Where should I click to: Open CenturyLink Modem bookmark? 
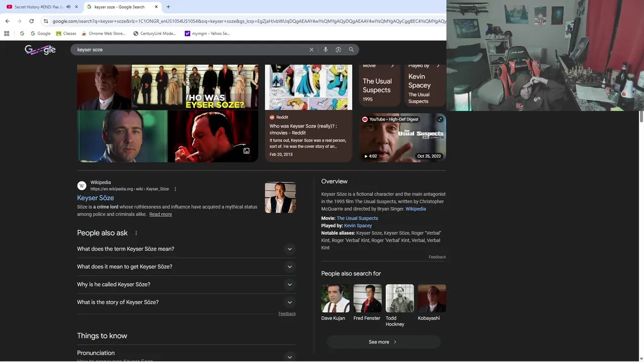(154, 34)
